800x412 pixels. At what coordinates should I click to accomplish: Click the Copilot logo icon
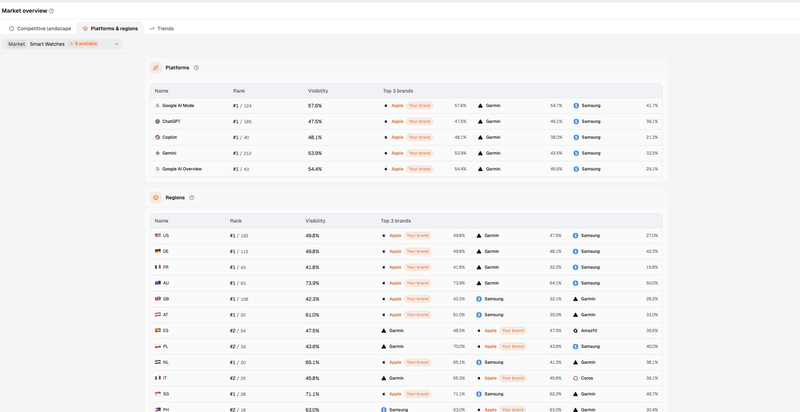pos(158,137)
